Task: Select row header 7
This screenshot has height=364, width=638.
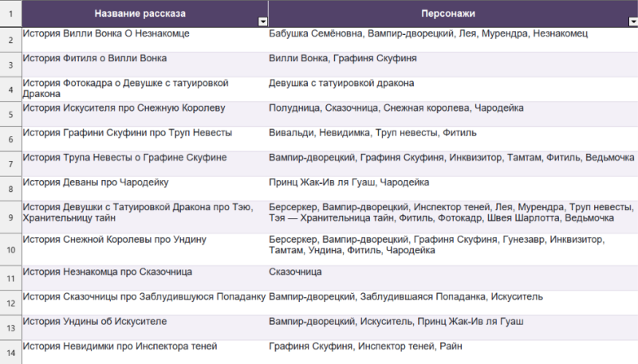Action: 10,164
